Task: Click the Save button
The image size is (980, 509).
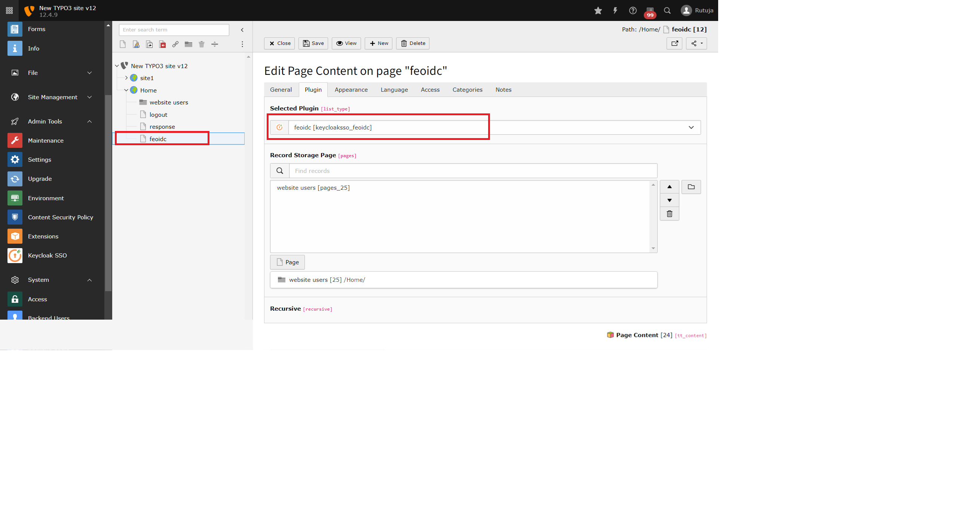Action: click(x=313, y=43)
